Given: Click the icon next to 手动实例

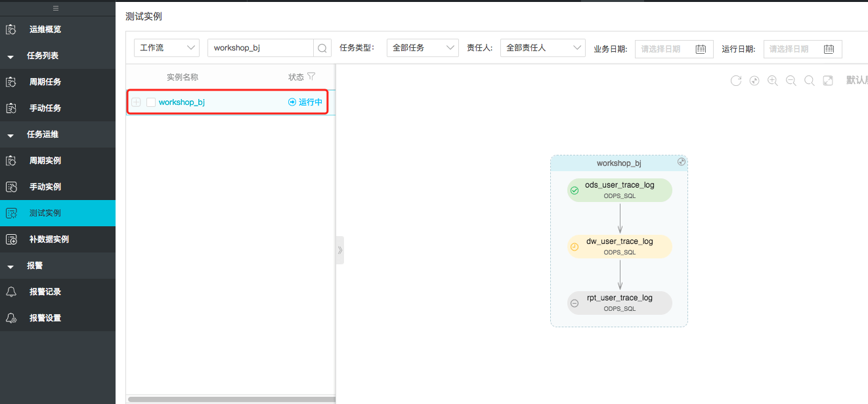Looking at the screenshot, I should [11, 187].
